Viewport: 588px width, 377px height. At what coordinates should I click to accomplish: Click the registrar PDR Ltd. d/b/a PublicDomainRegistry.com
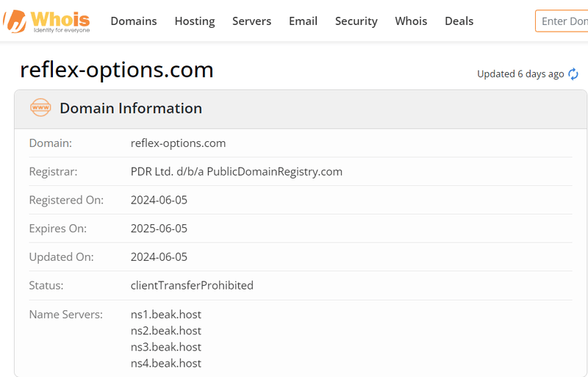click(236, 171)
